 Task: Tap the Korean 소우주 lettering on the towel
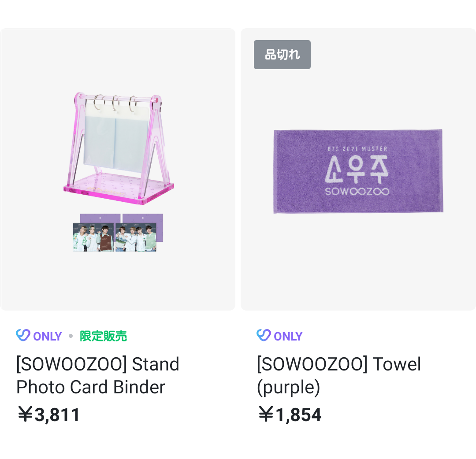tap(356, 169)
